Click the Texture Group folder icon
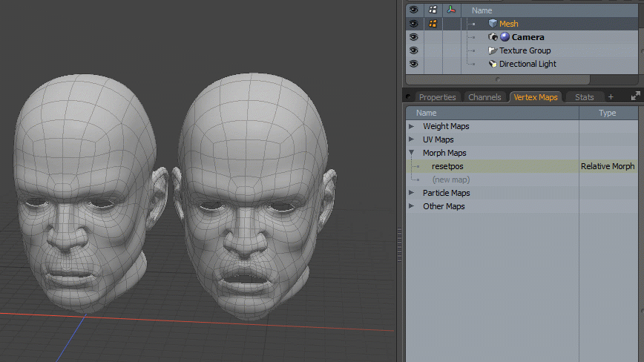This screenshot has height=362, width=644. (x=493, y=50)
